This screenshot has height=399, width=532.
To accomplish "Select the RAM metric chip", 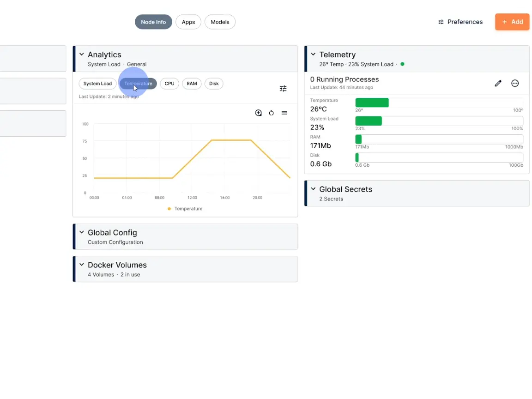I will (x=192, y=84).
